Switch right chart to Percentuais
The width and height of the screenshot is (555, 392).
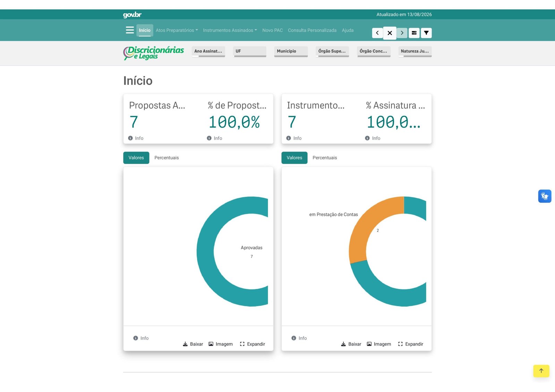tap(325, 158)
